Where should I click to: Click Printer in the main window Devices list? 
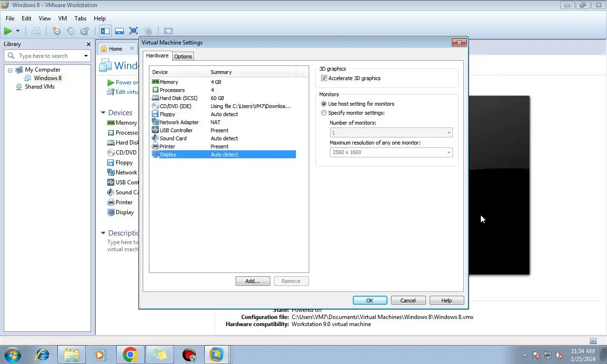(120, 202)
